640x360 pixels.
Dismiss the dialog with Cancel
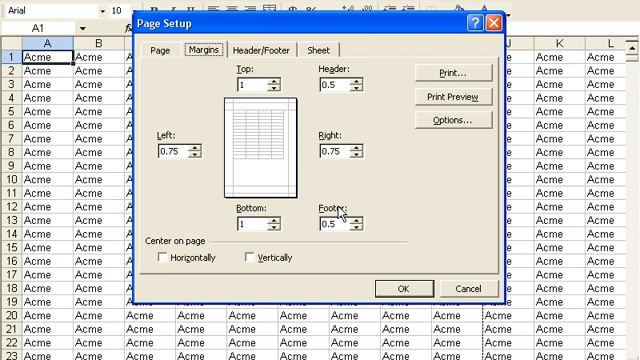(469, 289)
